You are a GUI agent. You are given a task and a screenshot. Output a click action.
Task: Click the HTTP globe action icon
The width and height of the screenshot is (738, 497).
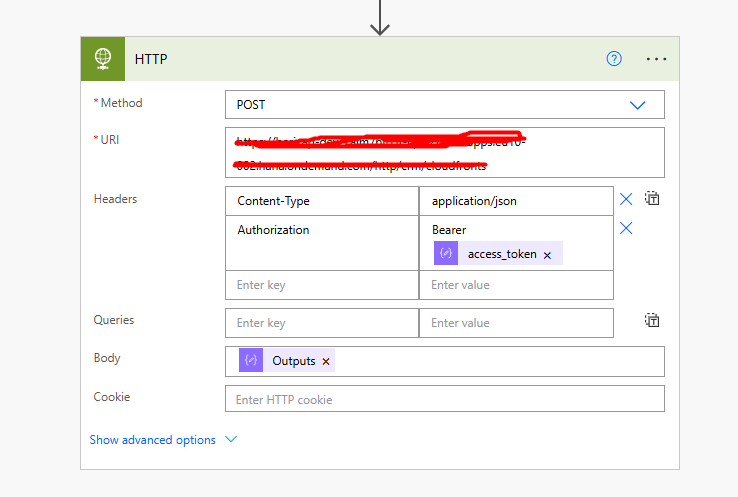coord(103,59)
